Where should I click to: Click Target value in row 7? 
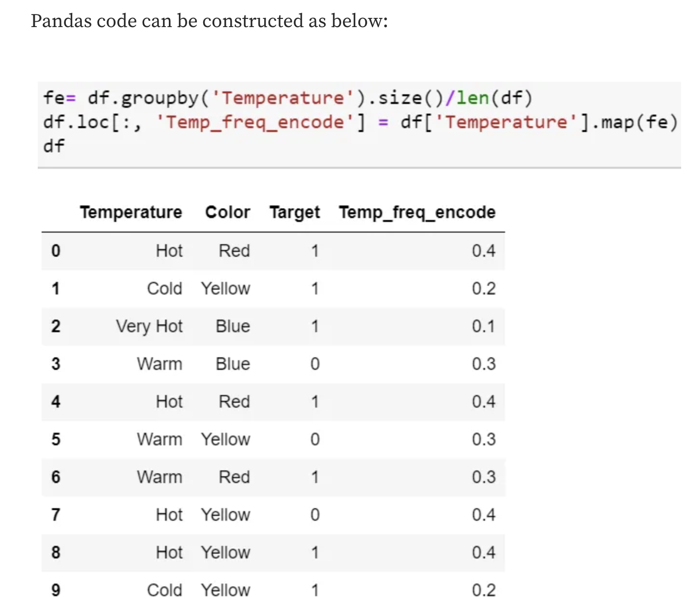pyautogui.click(x=315, y=515)
